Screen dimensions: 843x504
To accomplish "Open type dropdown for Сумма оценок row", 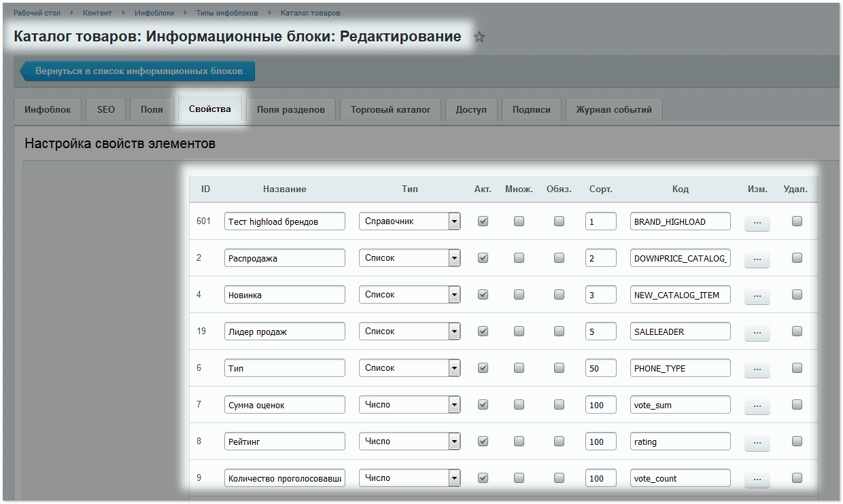I will tap(410, 405).
